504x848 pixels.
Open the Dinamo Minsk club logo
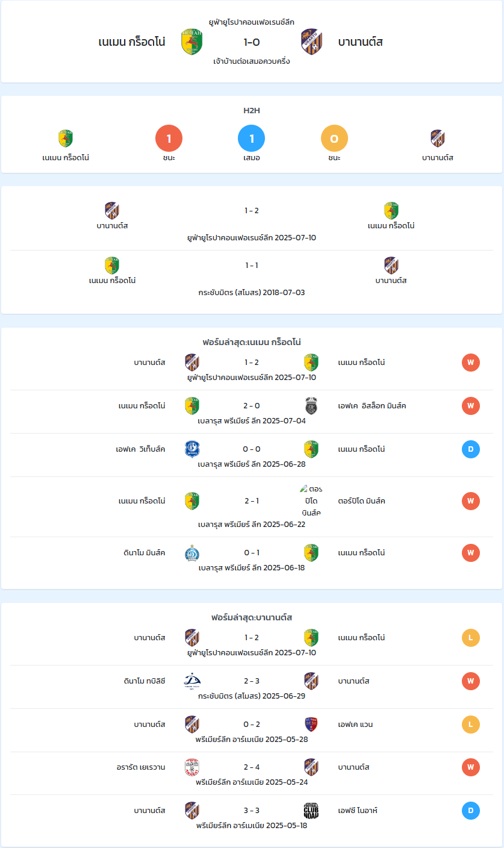coord(192,553)
